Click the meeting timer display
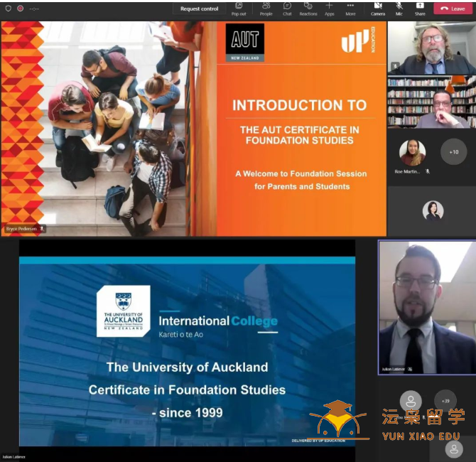The image size is (476, 462). (x=34, y=9)
